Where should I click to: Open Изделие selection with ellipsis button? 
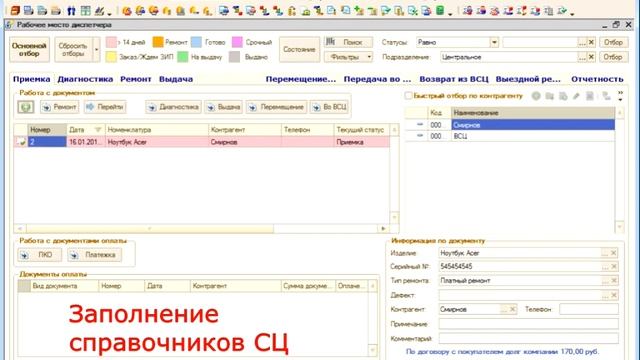605,253
